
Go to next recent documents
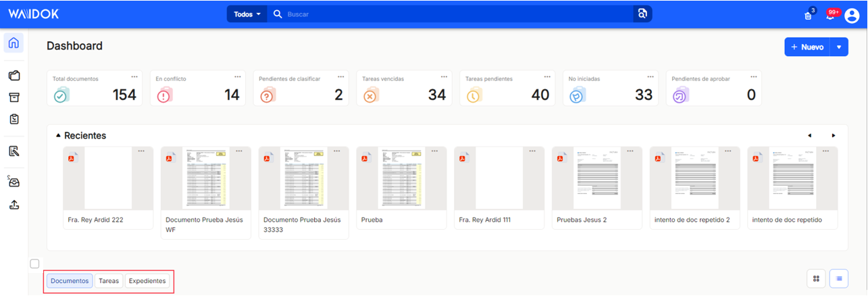click(834, 136)
